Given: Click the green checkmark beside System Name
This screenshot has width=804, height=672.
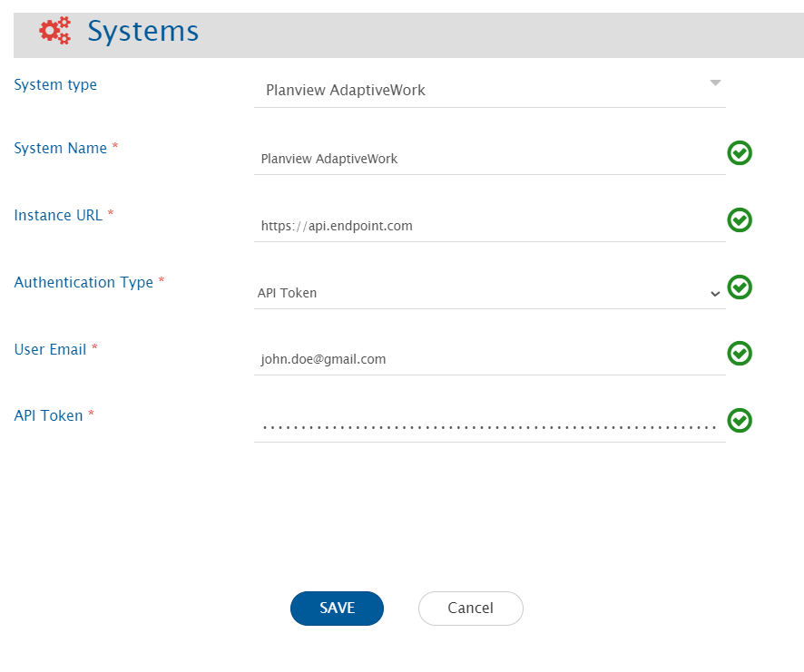Looking at the screenshot, I should 740,153.
